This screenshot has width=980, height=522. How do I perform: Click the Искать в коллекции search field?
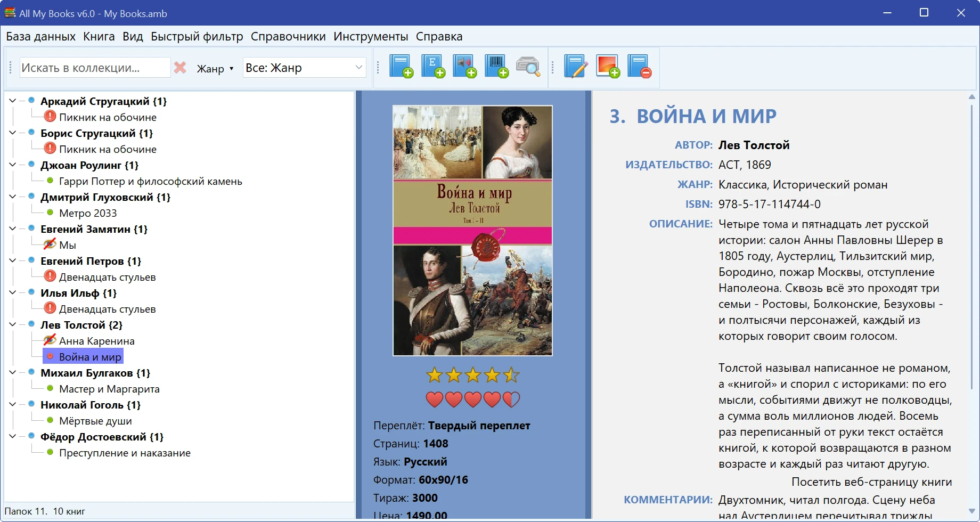[95, 68]
